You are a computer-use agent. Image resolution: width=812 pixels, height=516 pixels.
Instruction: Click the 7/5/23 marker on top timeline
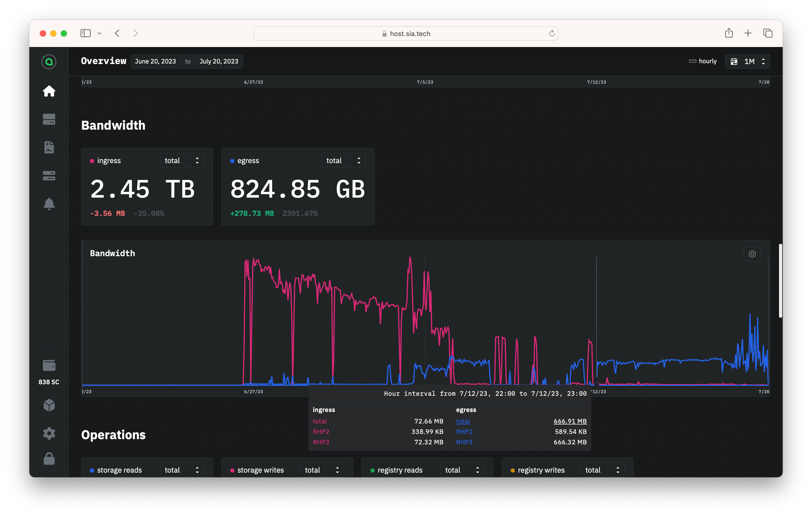(x=425, y=82)
